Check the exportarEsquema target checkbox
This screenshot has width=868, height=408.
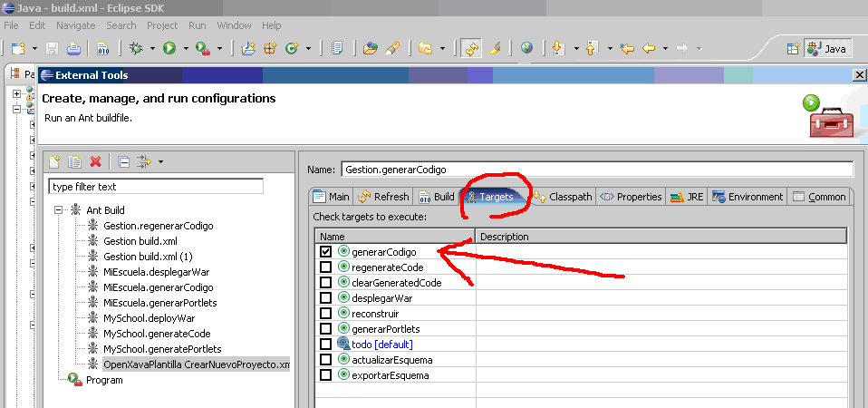coord(325,374)
